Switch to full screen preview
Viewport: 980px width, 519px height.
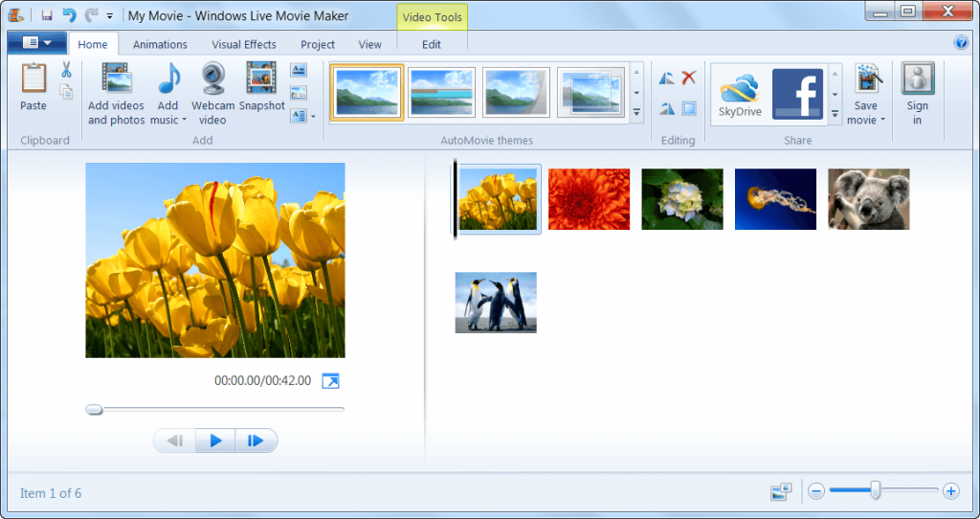point(330,381)
